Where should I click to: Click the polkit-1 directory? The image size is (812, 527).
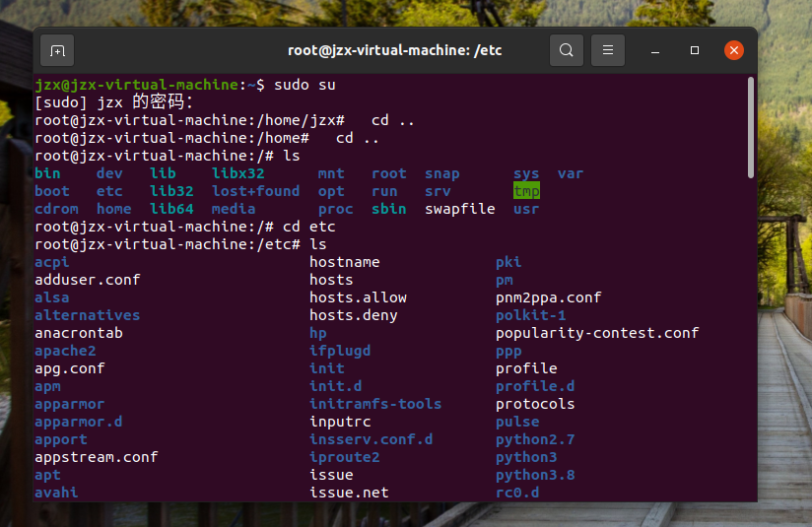tap(531, 315)
